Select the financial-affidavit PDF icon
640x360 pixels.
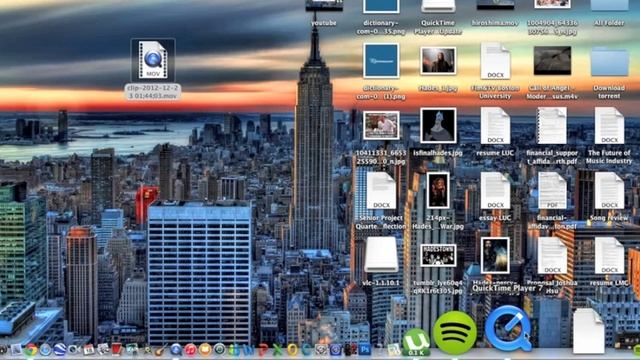click(x=552, y=190)
